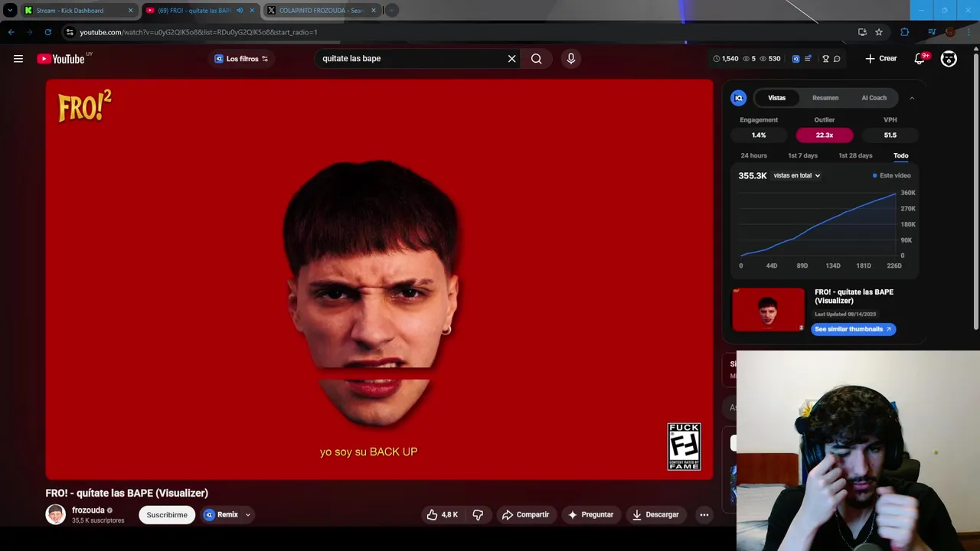Open the site information icon in address bar
Image resolution: width=980 pixels, height=551 pixels.
pyautogui.click(x=70, y=32)
